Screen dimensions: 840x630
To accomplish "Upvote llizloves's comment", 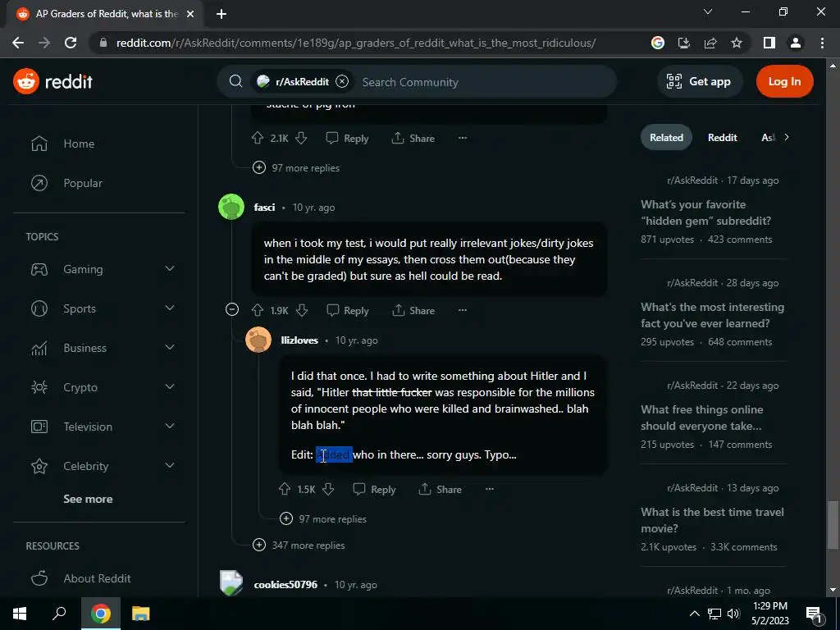I will point(285,489).
